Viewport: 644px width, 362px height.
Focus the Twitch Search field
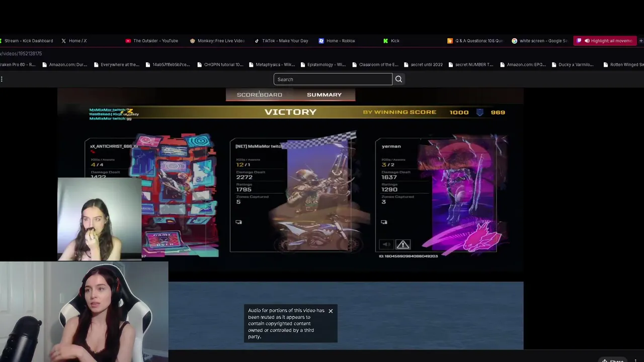[x=333, y=79]
